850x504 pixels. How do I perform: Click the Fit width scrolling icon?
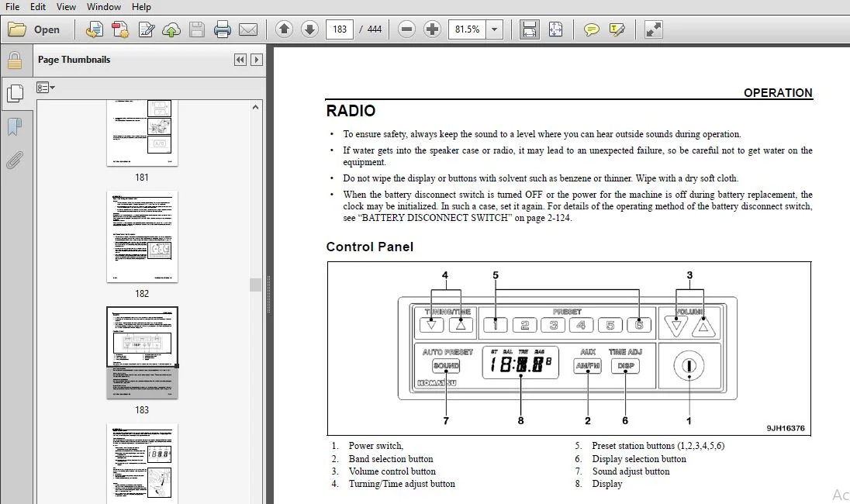click(x=529, y=29)
